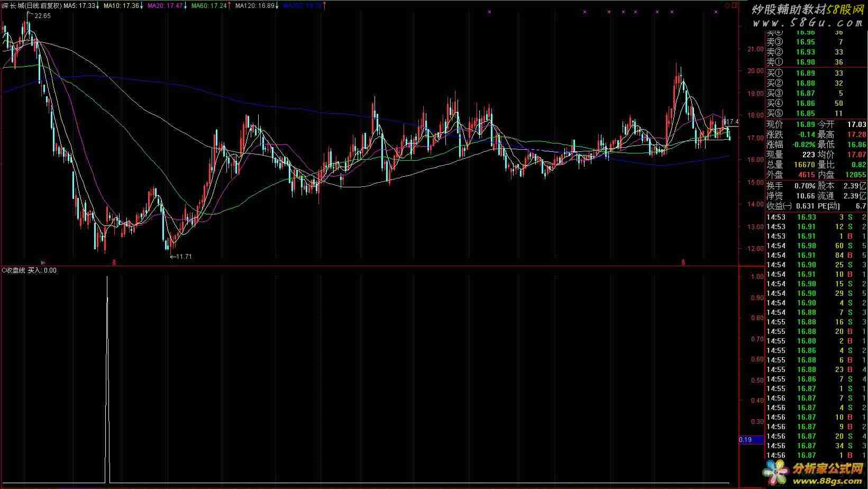Click the 换手 0.70% turnover value

point(805,186)
